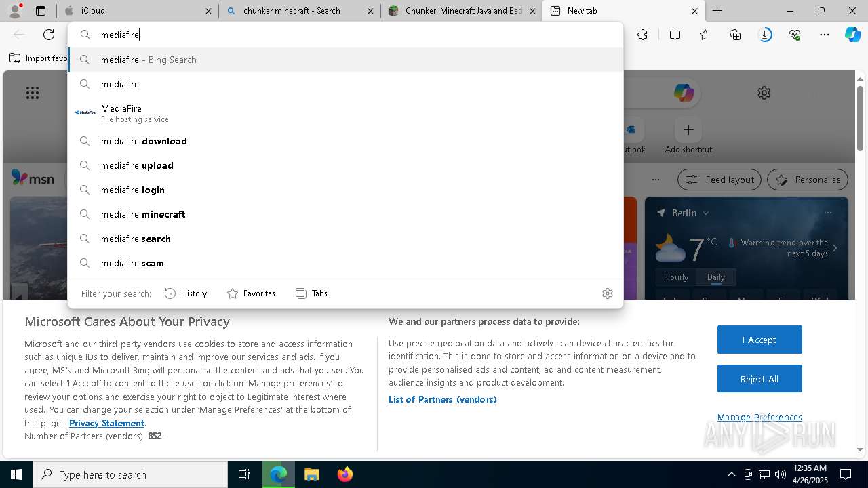This screenshot has width=868, height=488.
Task: Open the Edge profile icon
Action: pyautogui.click(x=15, y=11)
